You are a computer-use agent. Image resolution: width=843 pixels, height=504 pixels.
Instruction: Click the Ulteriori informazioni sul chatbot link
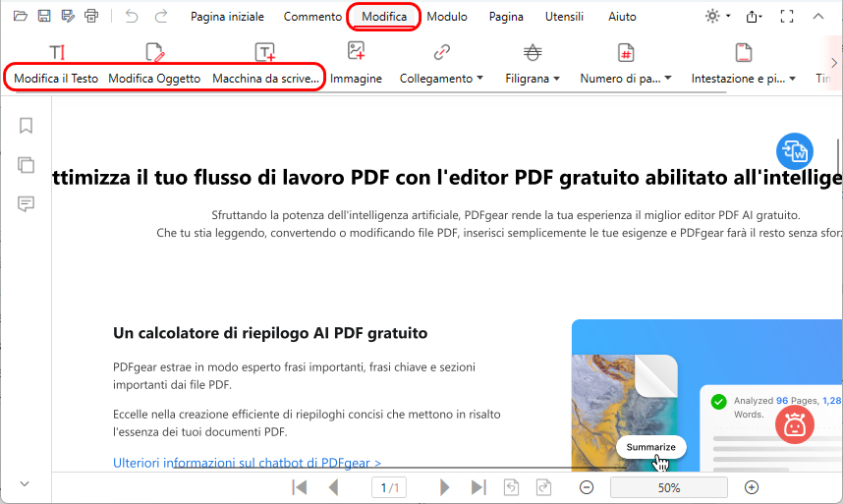247,462
